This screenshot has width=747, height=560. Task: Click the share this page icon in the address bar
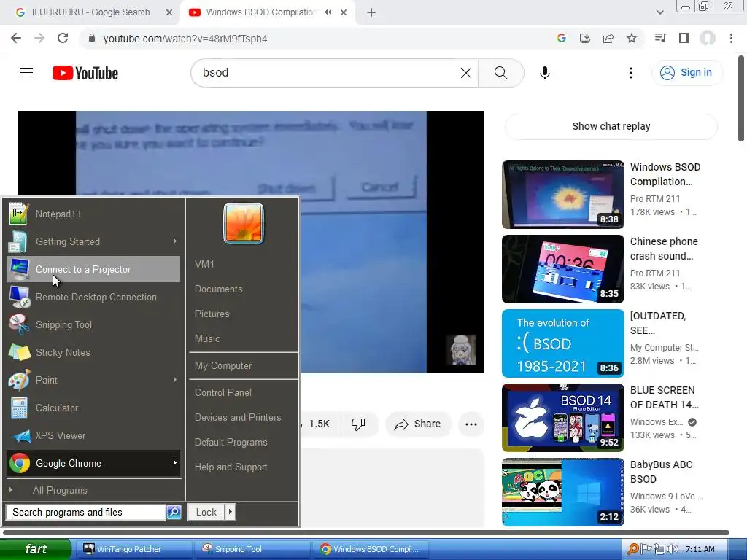[x=608, y=38]
